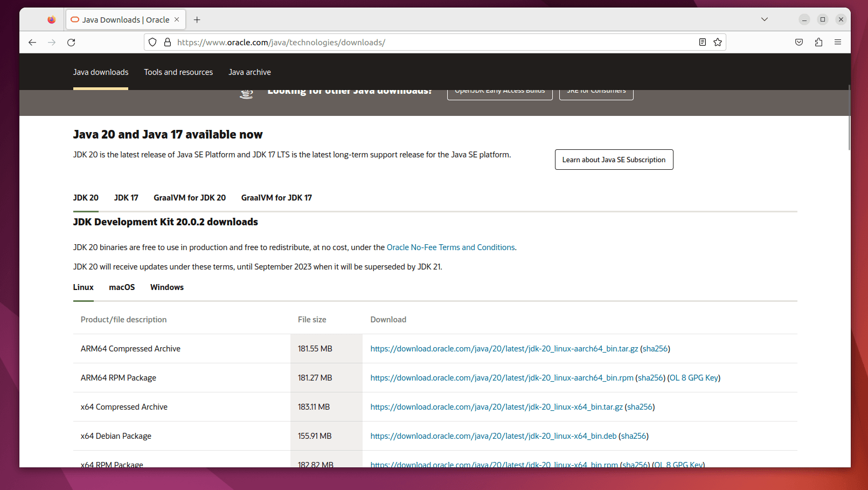Click the URL address field
868x490 pixels.
click(x=434, y=42)
